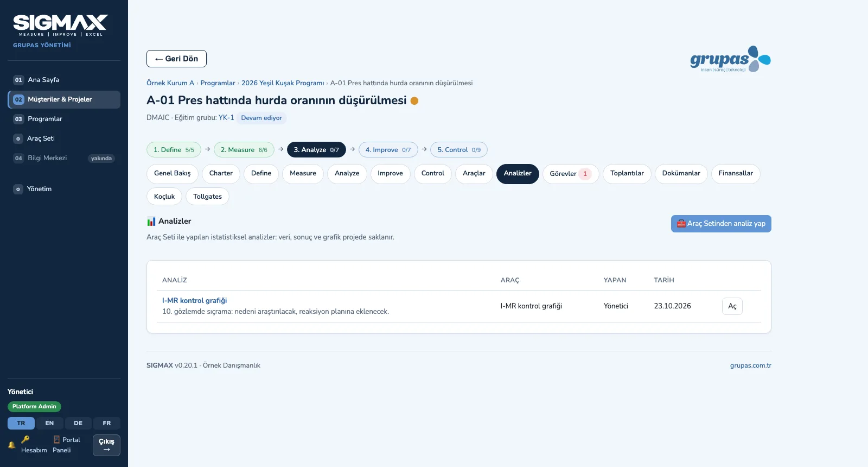Click the grupas logo
This screenshot has height=467, width=868.
point(730,59)
